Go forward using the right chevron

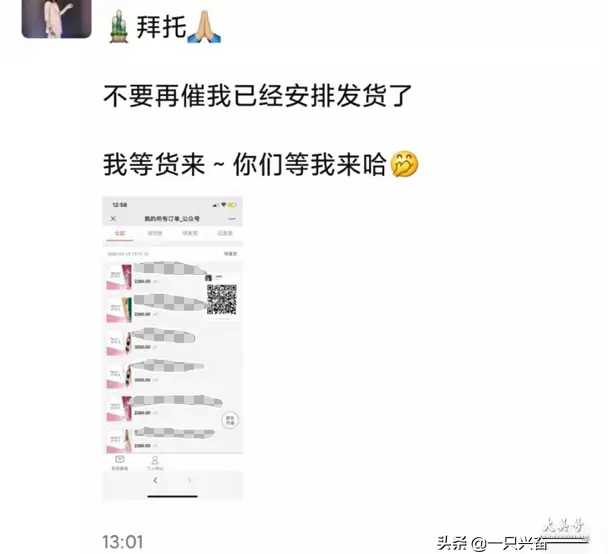click(x=190, y=480)
